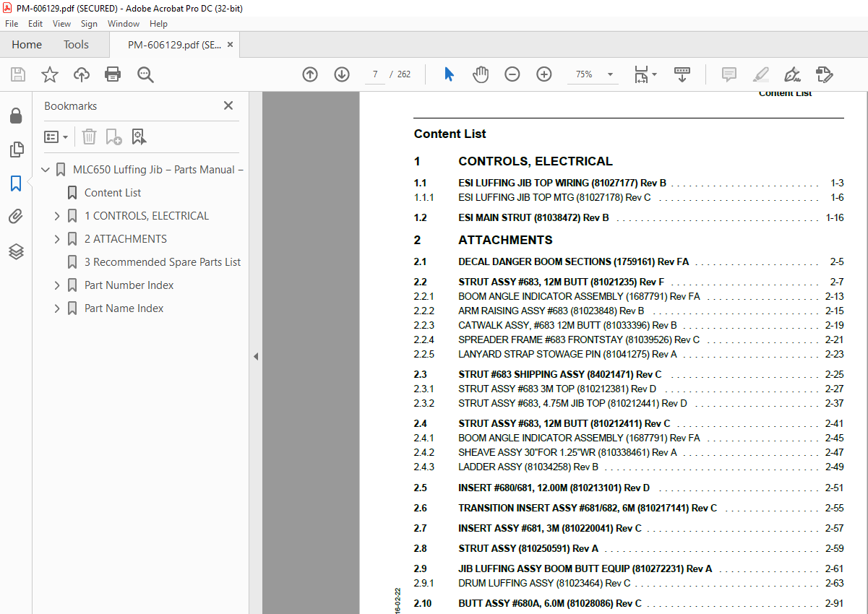Viewport: 868px width, 614px height.
Task: Print the document with the printer icon
Action: [113, 74]
